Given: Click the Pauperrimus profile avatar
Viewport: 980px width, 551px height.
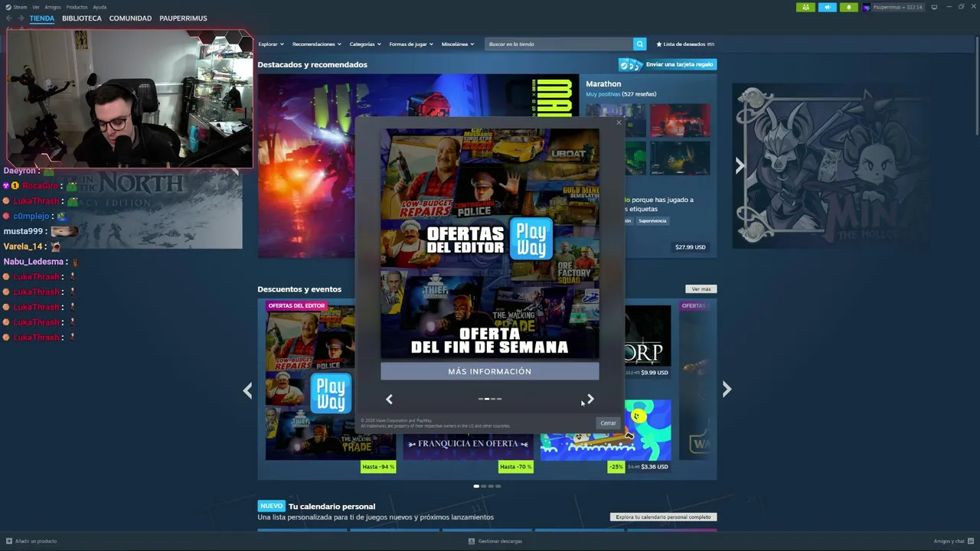Looking at the screenshot, I should [x=867, y=7].
